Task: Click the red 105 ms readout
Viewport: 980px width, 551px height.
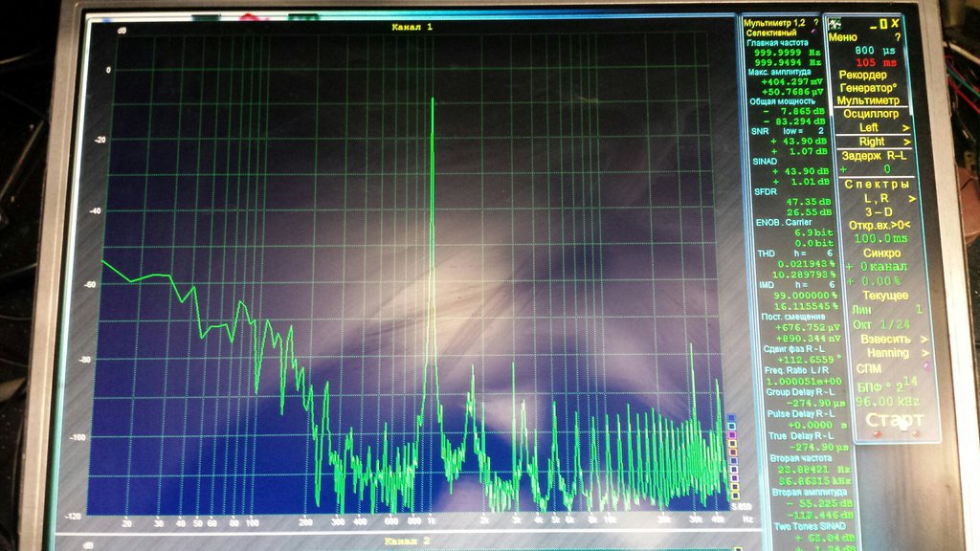Action: pos(876,62)
